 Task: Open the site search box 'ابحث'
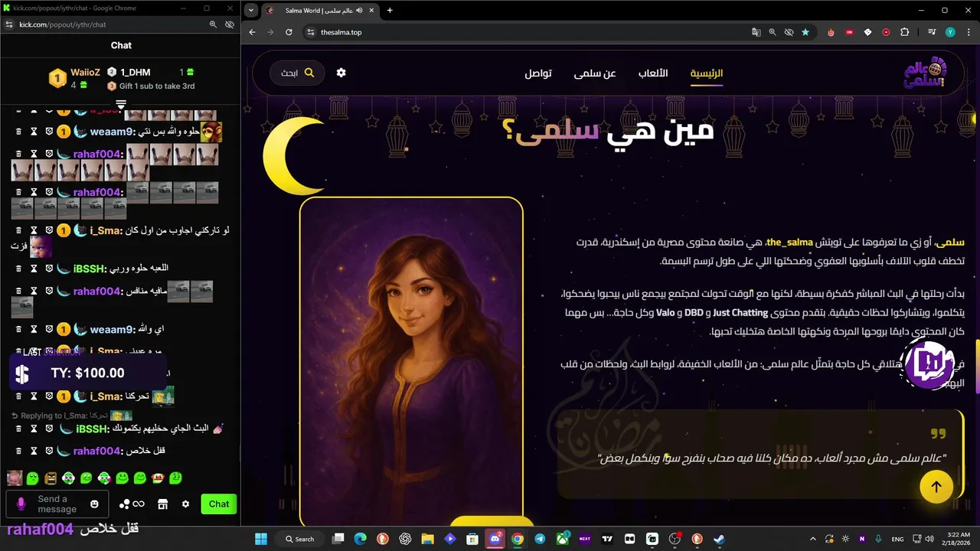coord(297,73)
